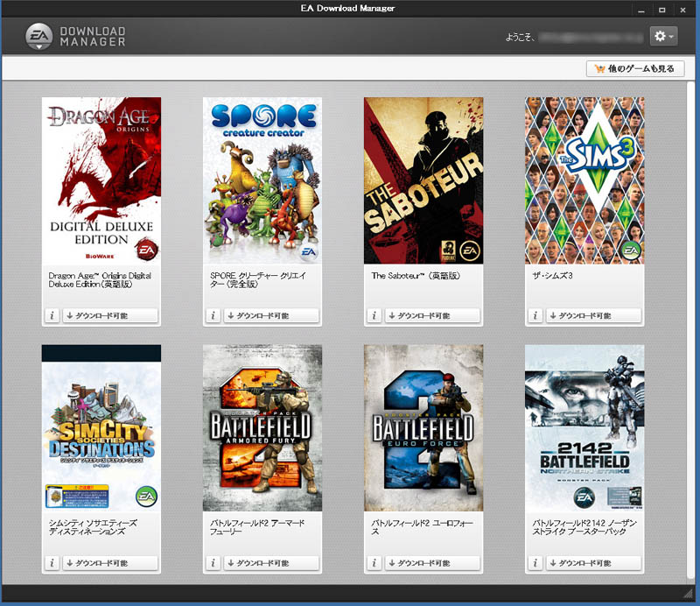The width and height of the screenshot is (700, 606).
Task: Open info for Battlefield 2 Armored Fury
Action: click(213, 563)
